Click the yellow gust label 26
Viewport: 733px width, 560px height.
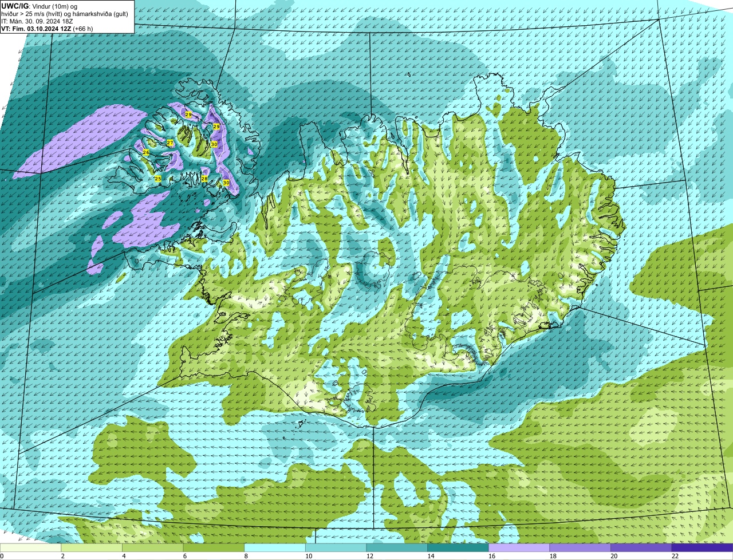point(146,153)
